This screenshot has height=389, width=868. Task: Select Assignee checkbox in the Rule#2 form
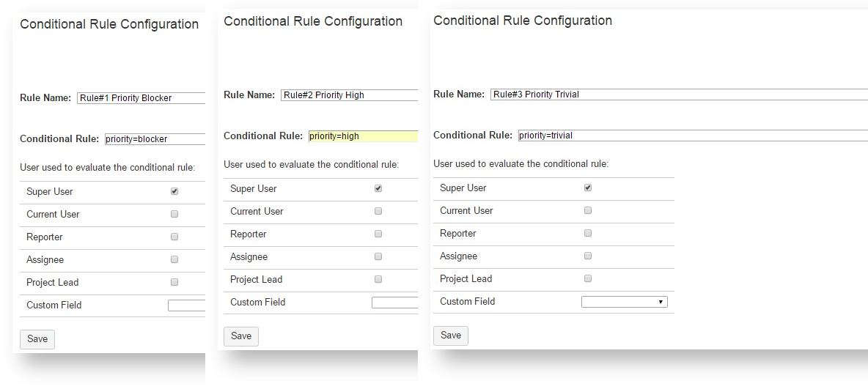(x=378, y=256)
